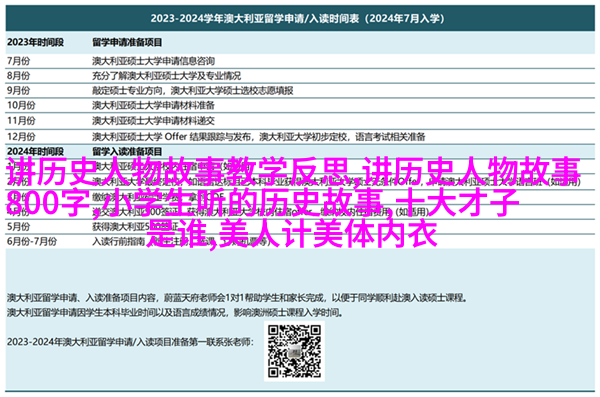Click the "7月份" row label
Screen dimensions: 600x397
[18, 61]
